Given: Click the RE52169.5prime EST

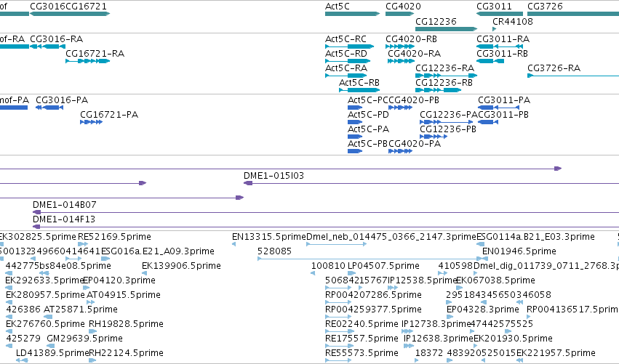Looking at the screenshot, I should point(83,245).
